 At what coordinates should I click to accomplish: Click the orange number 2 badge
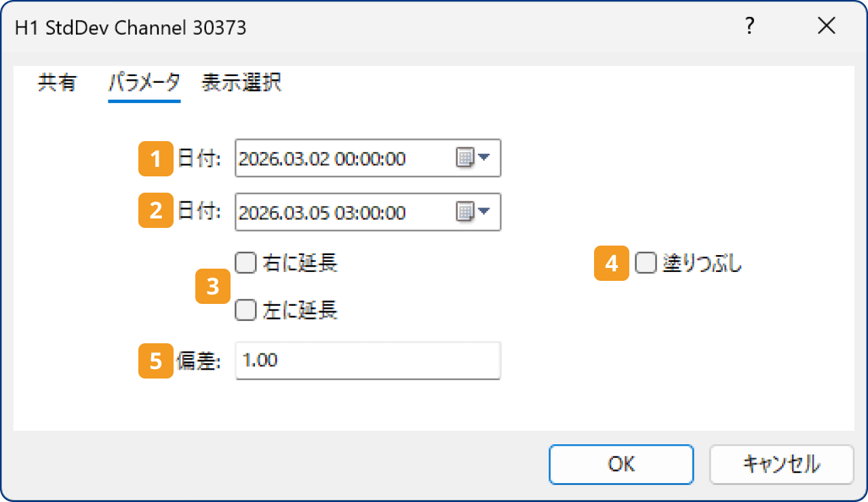pos(156,212)
